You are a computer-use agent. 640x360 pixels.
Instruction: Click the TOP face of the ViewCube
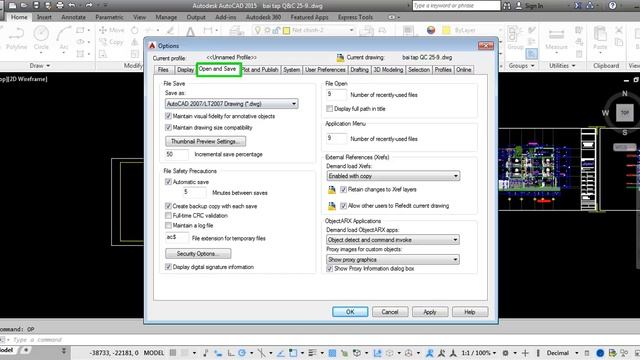pos(624,113)
